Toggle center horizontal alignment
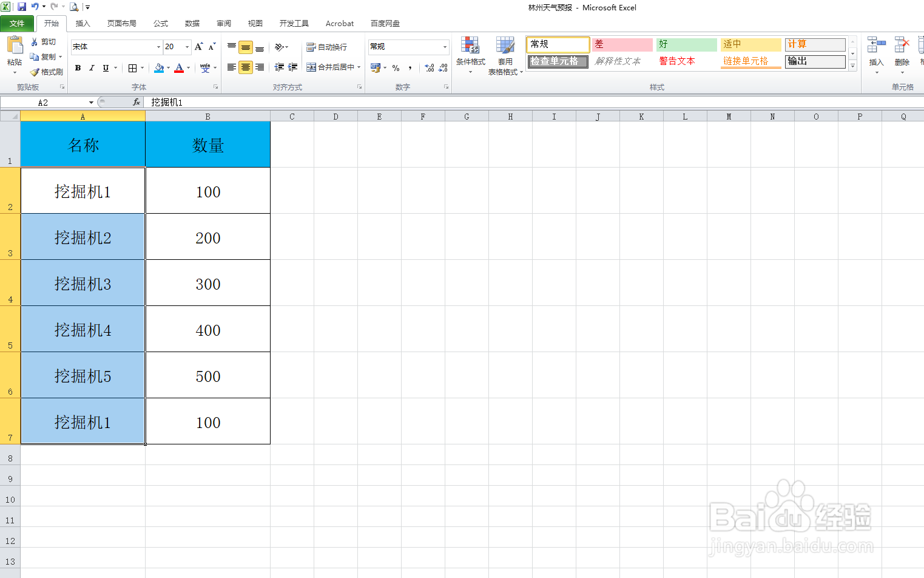The height and width of the screenshot is (578, 924). pyautogui.click(x=246, y=67)
